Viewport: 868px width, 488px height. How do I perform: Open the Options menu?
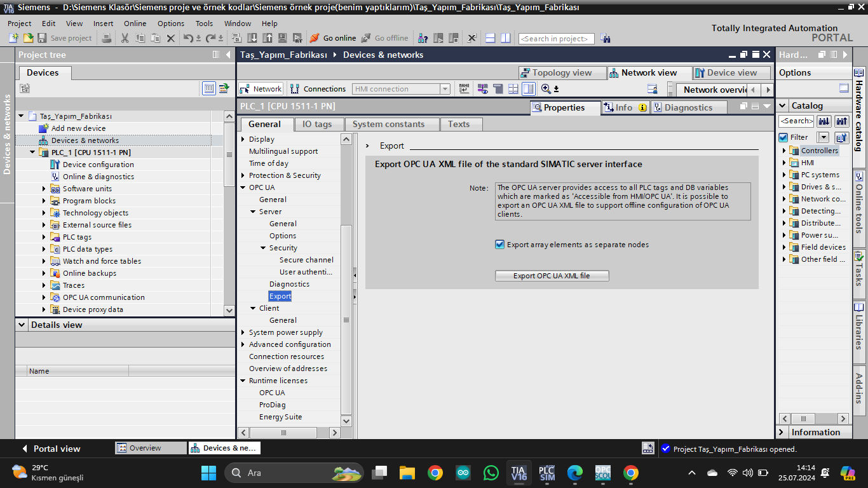(x=171, y=24)
